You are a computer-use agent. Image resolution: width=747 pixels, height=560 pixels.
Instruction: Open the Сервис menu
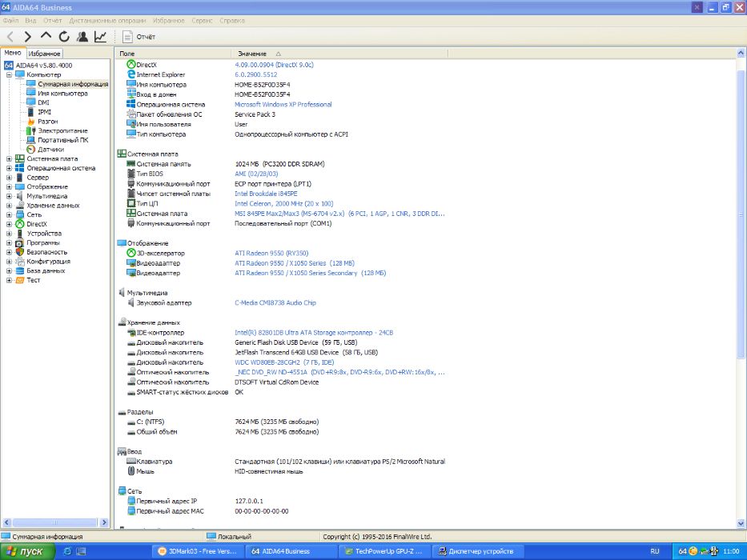(202, 21)
